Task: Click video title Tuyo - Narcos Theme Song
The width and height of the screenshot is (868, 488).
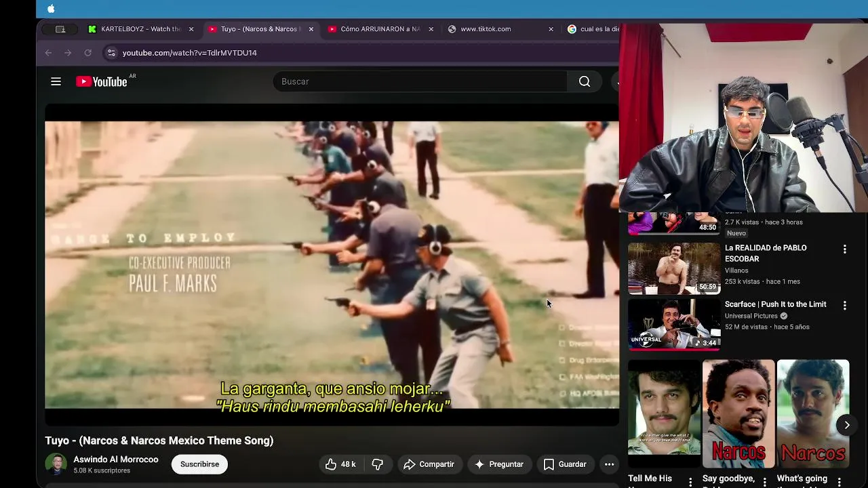Action: 159,441
